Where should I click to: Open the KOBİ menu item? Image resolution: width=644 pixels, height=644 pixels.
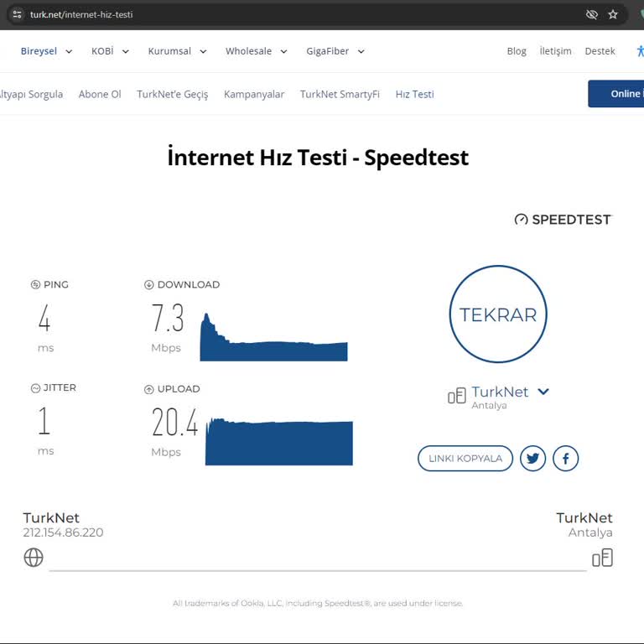coord(102,51)
